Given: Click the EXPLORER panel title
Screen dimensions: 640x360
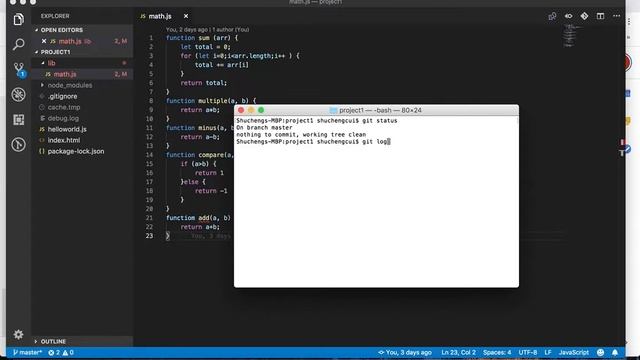Looking at the screenshot, I should tap(55, 16).
